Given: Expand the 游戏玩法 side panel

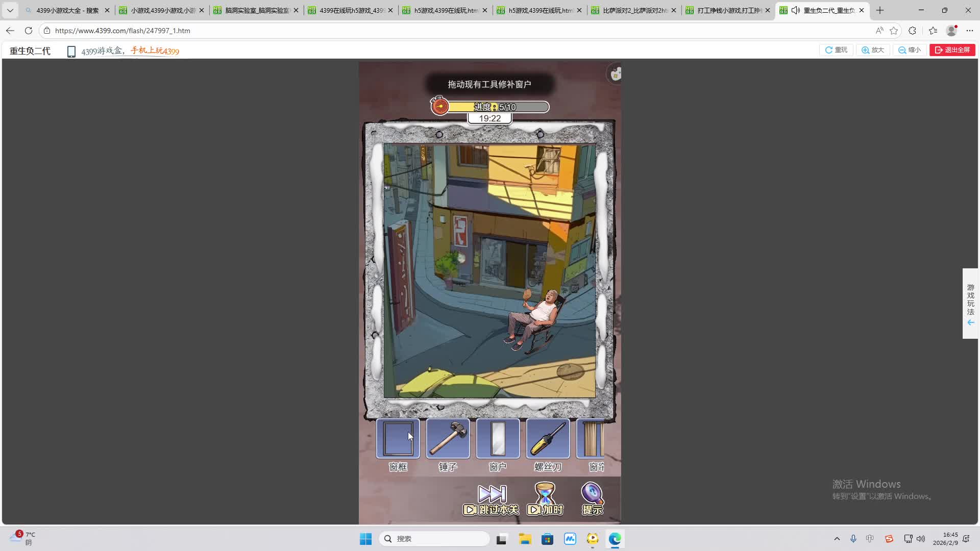Looking at the screenshot, I should coord(970,304).
